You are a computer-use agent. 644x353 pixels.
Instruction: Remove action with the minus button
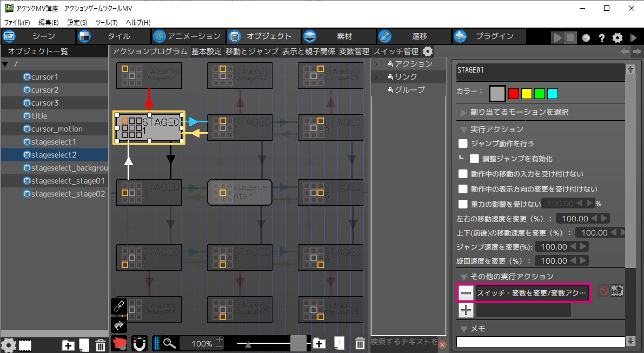tap(466, 293)
